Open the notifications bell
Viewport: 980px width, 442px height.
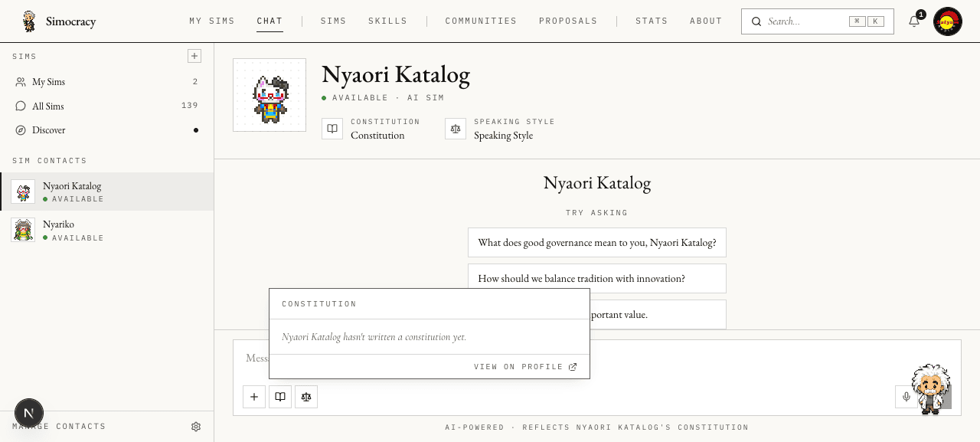(914, 21)
